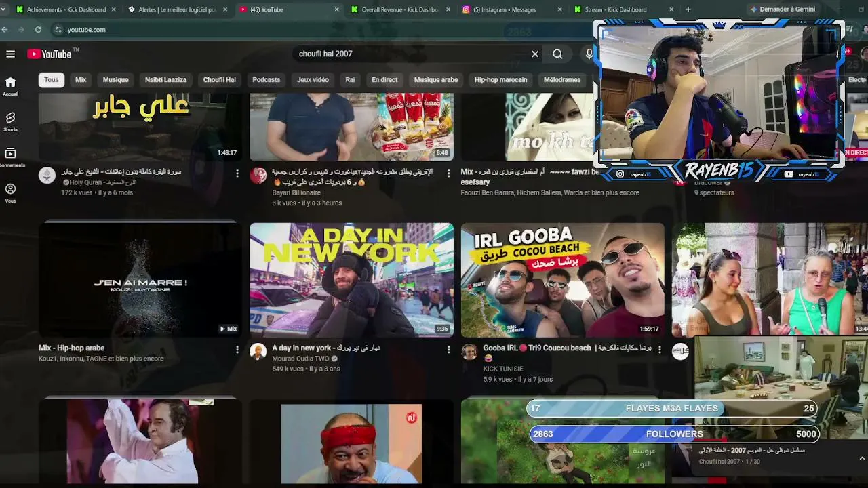View site information icon beside youtube.com
Viewport: 868px width, 488px height.
(58, 30)
